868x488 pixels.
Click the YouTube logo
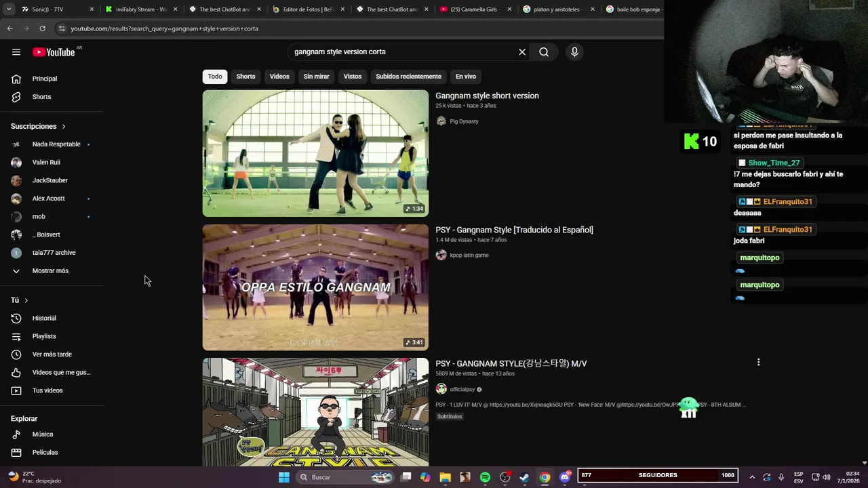[x=54, y=52]
